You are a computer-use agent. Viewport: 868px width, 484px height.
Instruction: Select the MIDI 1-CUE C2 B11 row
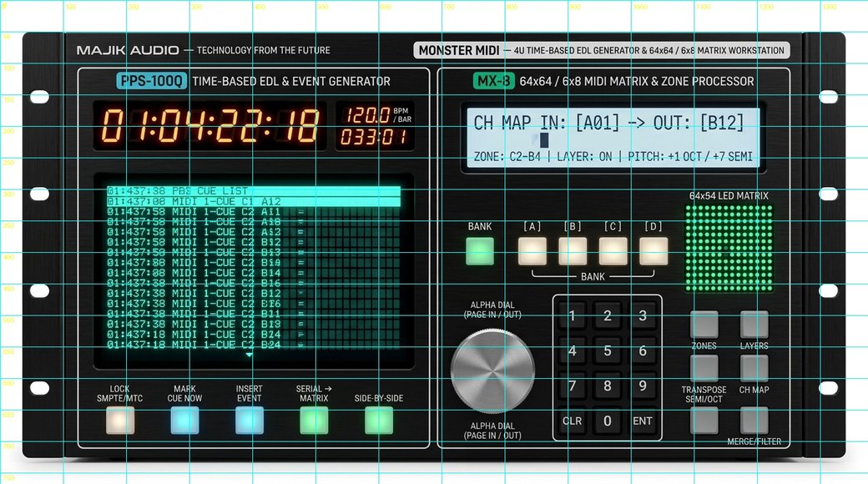[x=254, y=314]
